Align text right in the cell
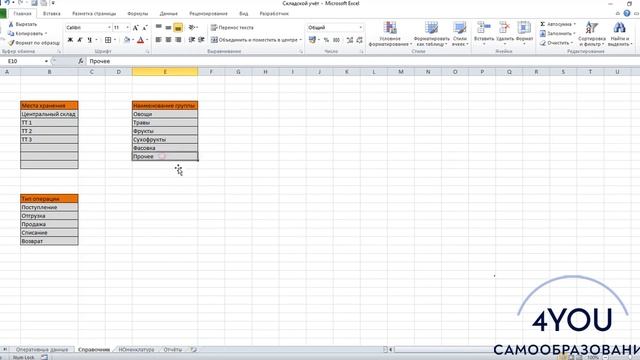Viewport: 640px width, 360px height. click(x=178, y=40)
